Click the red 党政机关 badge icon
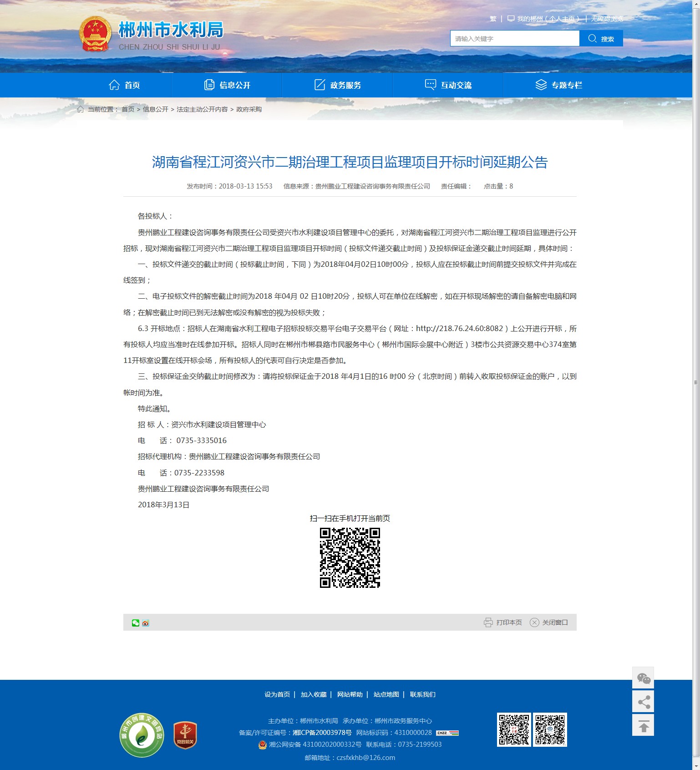Viewport: 700px width, 770px height. click(x=185, y=735)
